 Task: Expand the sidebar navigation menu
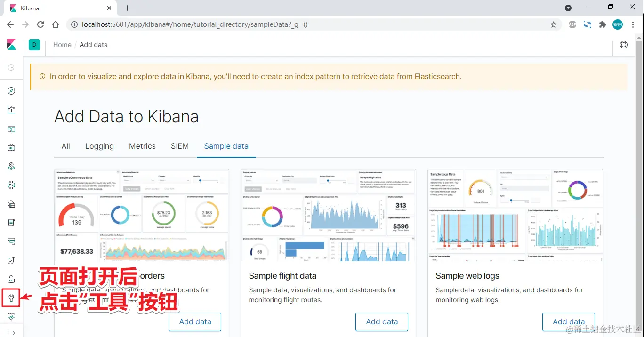tap(11, 333)
